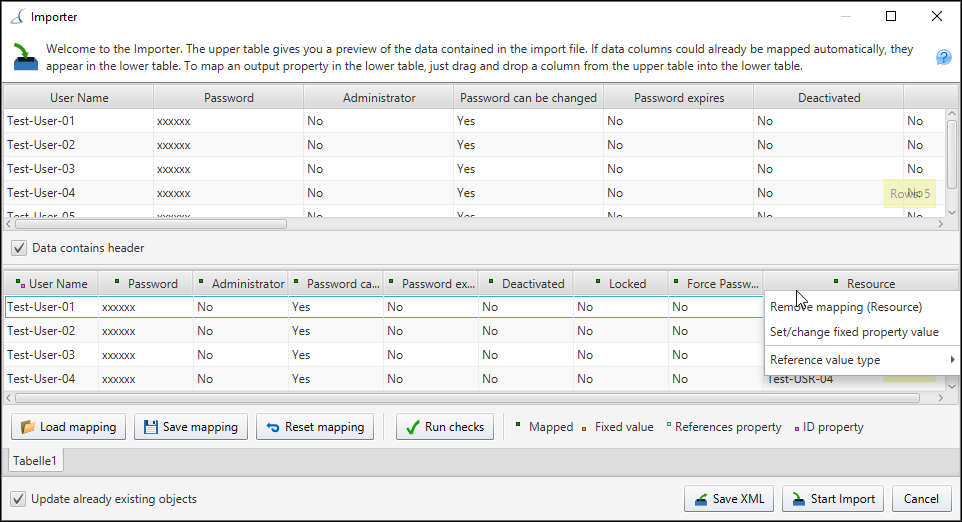Click the ID property legend purple square
This screenshot has height=522, width=962.
tap(797, 429)
